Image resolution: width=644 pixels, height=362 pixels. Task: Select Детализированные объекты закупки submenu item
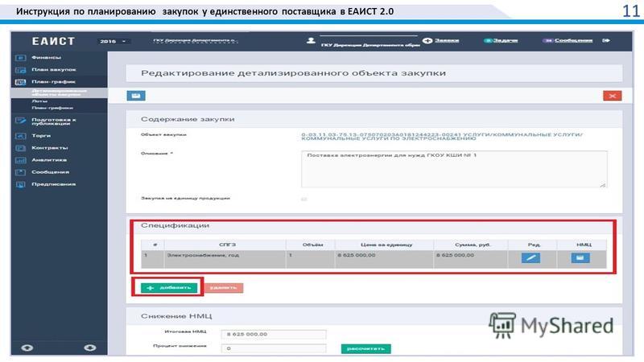click(x=59, y=93)
